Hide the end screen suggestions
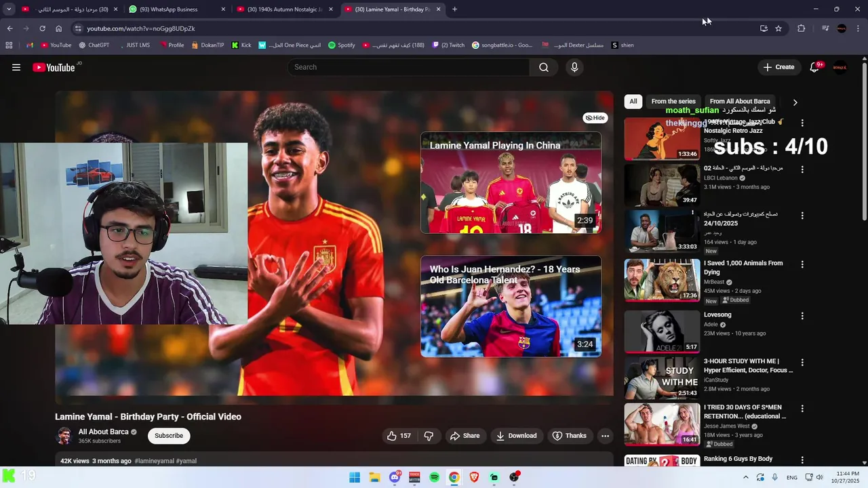This screenshot has width=868, height=488. tap(595, 118)
